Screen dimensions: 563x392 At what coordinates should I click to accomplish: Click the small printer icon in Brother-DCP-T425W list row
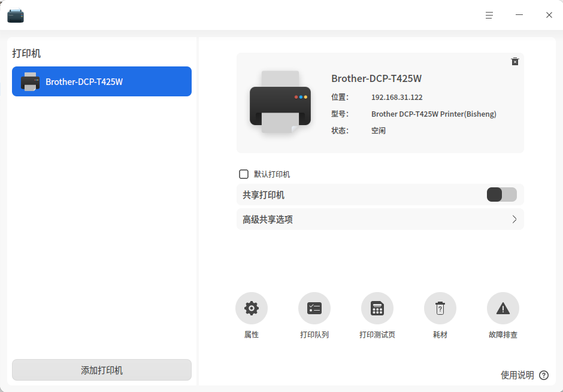click(x=30, y=81)
